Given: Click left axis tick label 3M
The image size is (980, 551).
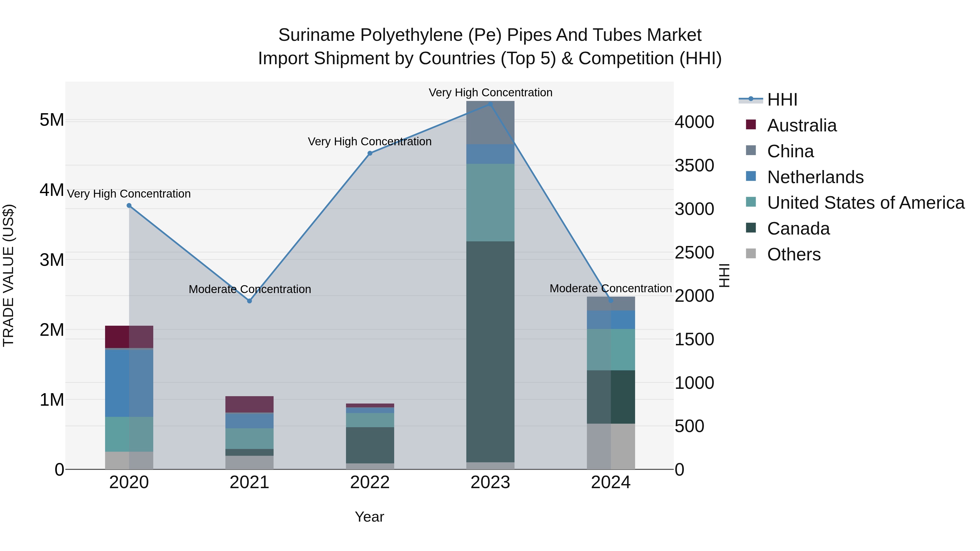Looking at the screenshot, I should point(52,260).
